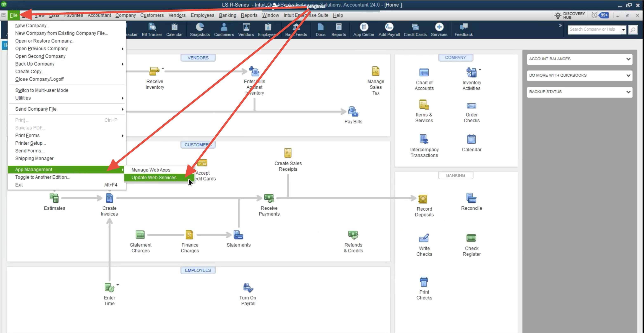Open the Snapshots toolbar icon
This screenshot has width=644, height=333.
coord(200,30)
